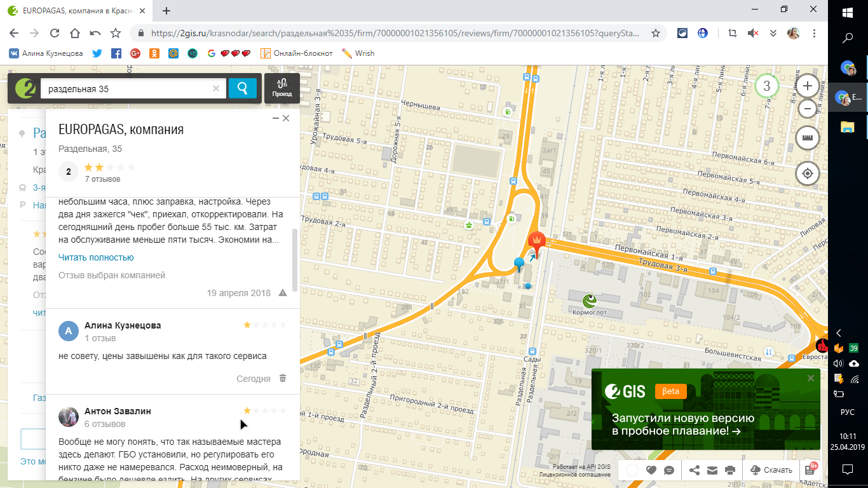Viewport: 868px width, 488px height.
Task: Open the Windows Start menu
Action: coord(848,13)
